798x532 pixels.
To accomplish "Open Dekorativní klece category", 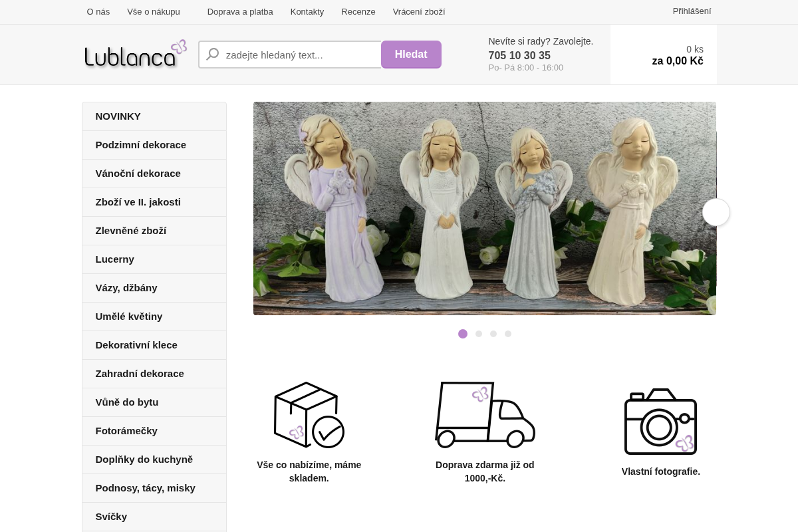I will pyautogui.click(x=154, y=345).
